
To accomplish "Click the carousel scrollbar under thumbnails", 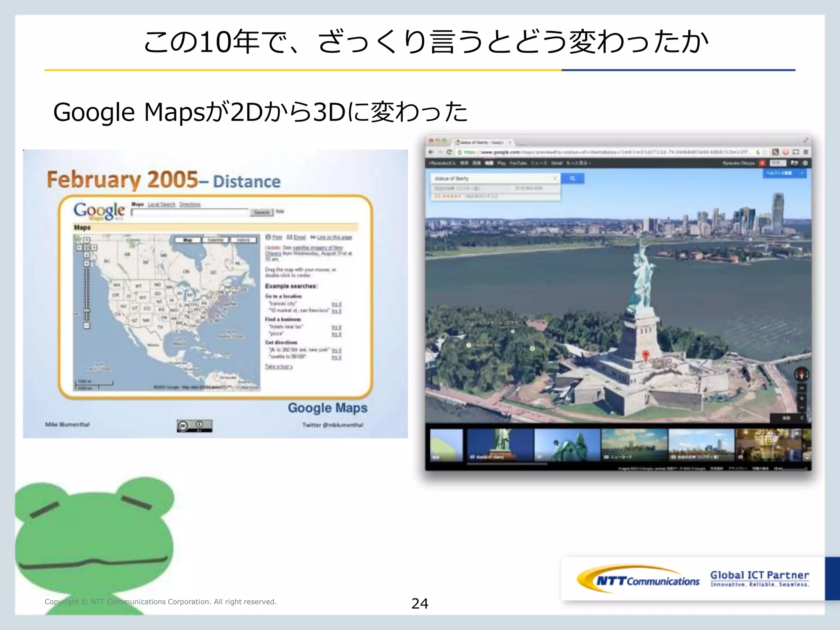I will (508, 464).
